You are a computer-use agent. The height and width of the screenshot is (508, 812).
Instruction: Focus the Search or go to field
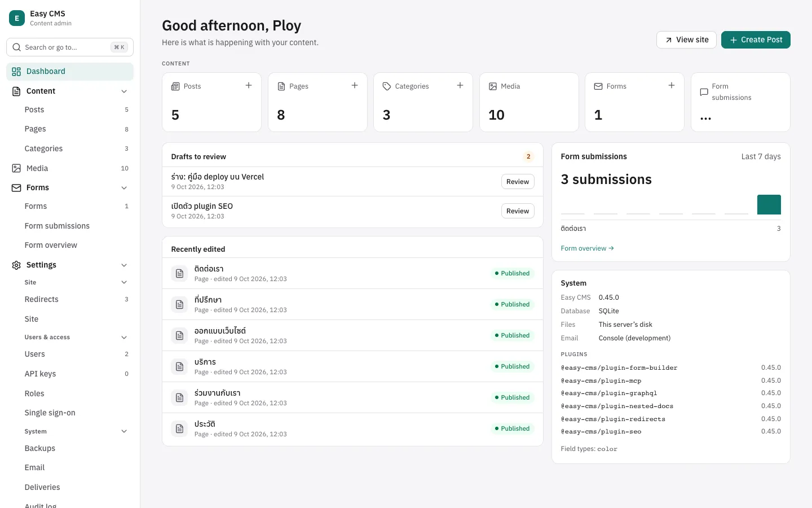click(x=70, y=47)
